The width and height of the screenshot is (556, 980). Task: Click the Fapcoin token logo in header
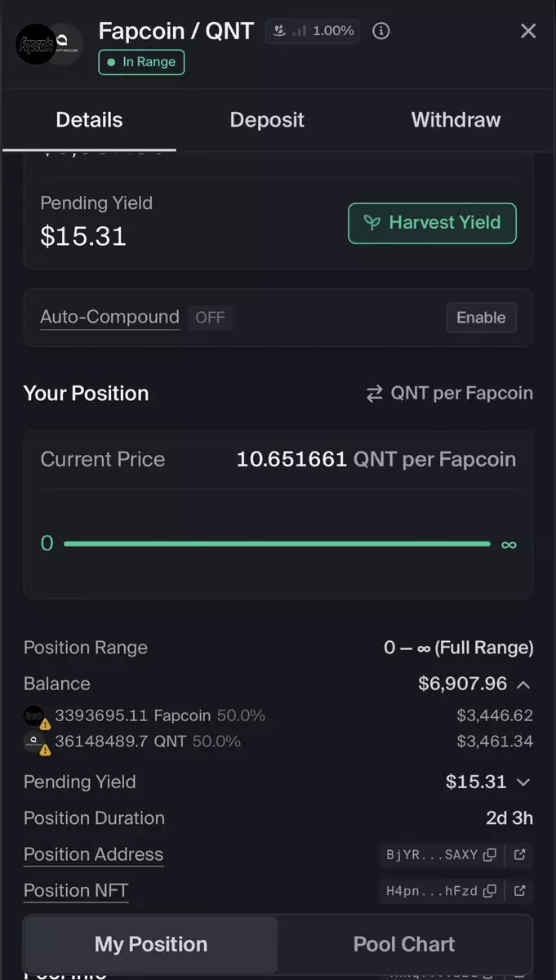36,44
